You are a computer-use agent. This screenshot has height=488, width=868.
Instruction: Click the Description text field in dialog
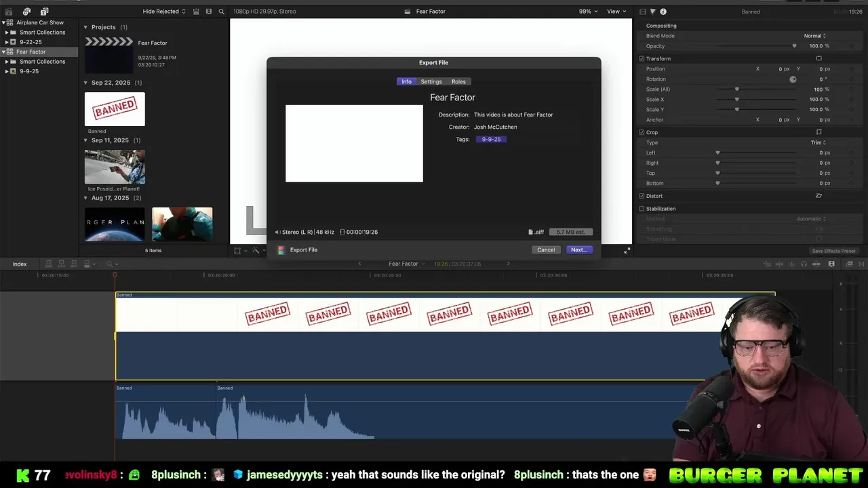click(513, 115)
